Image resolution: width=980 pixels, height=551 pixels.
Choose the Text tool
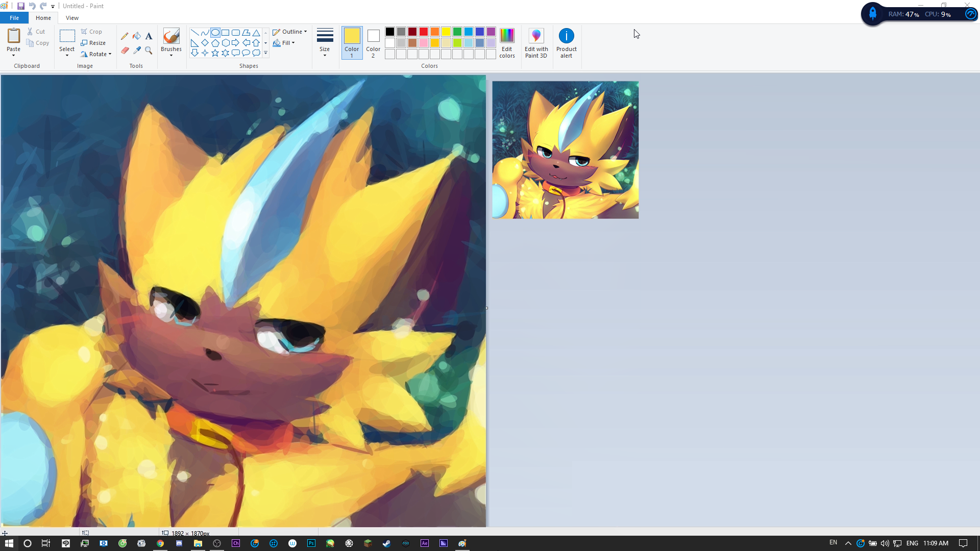point(149,36)
